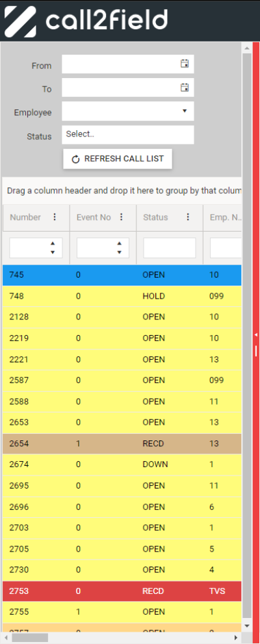The image size is (260, 644).
Task: Open the Status Select.. dropdown
Action: pyautogui.click(x=128, y=135)
